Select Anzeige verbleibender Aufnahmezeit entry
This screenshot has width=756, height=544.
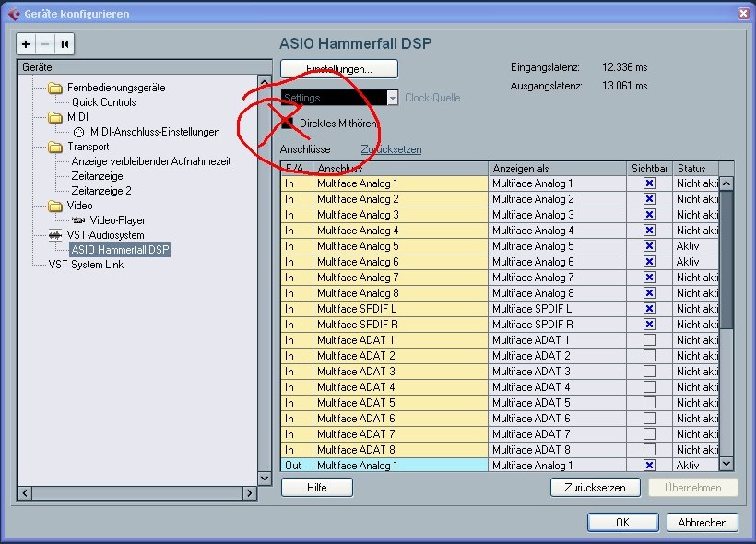(x=151, y=161)
